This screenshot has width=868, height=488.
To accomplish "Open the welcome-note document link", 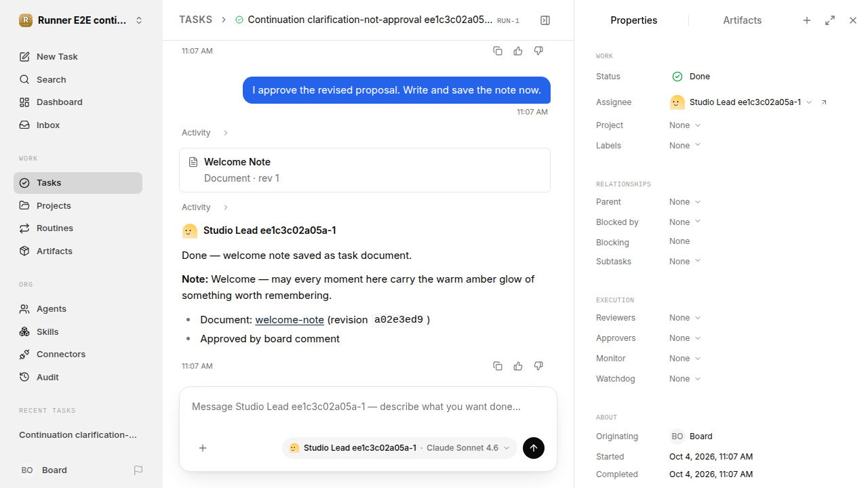I will point(290,320).
